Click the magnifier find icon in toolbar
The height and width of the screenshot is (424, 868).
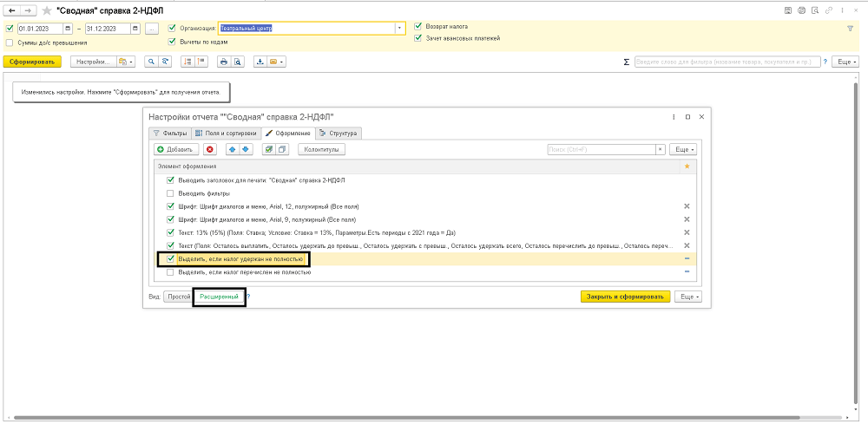(151, 62)
